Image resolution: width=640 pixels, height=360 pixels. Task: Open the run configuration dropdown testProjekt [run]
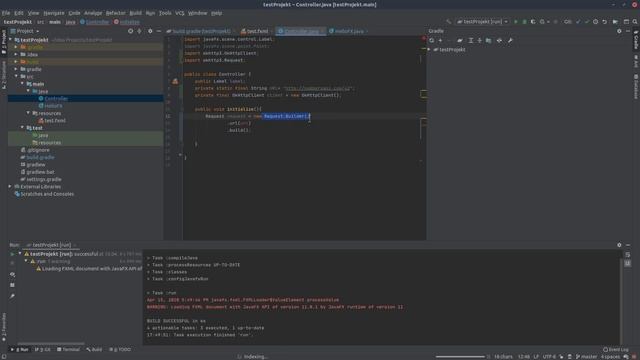482,22
